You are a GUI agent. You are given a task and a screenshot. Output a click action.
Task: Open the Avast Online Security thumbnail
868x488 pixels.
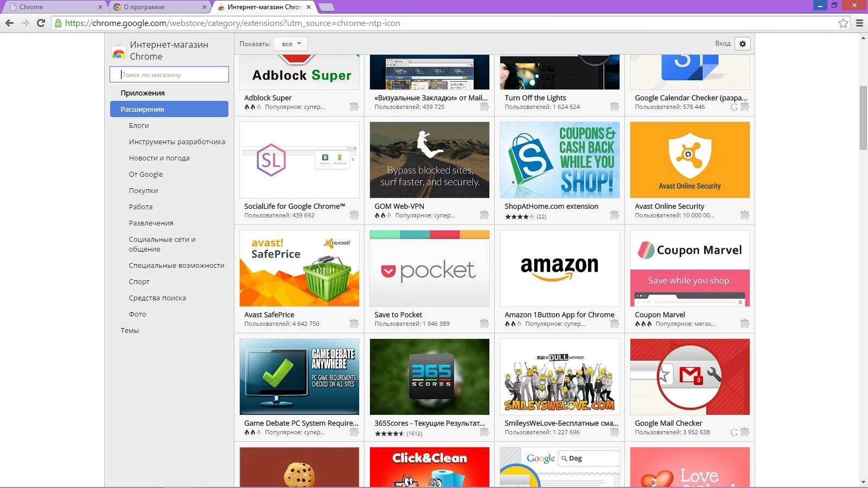tap(690, 160)
